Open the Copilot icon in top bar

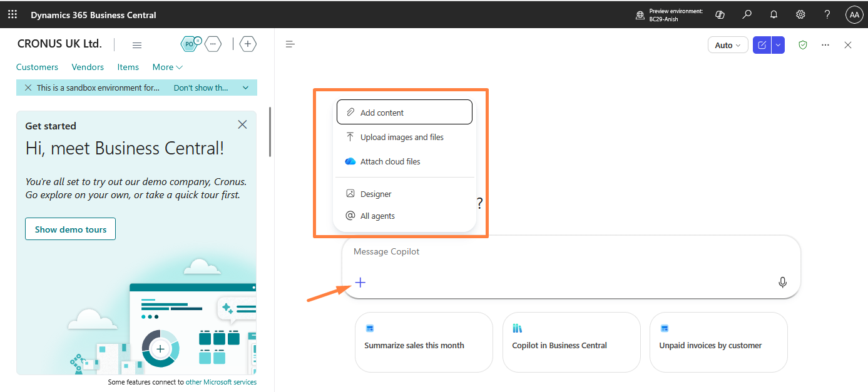[720, 14]
